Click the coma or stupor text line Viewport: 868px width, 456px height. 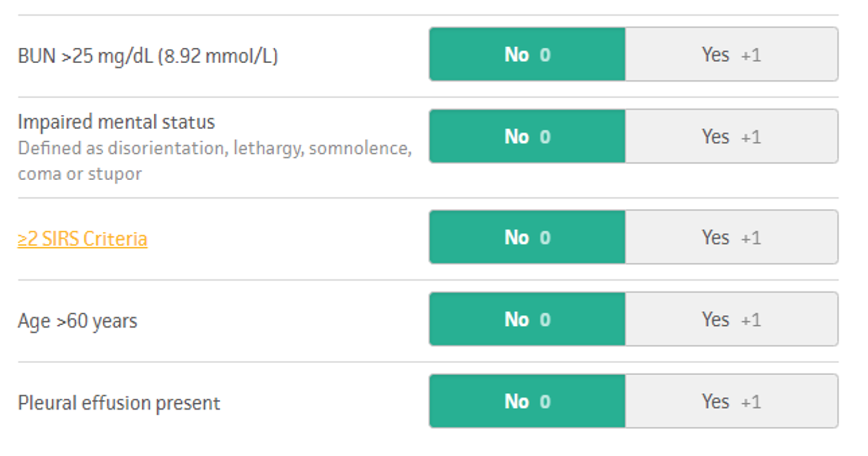(x=80, y=174)
